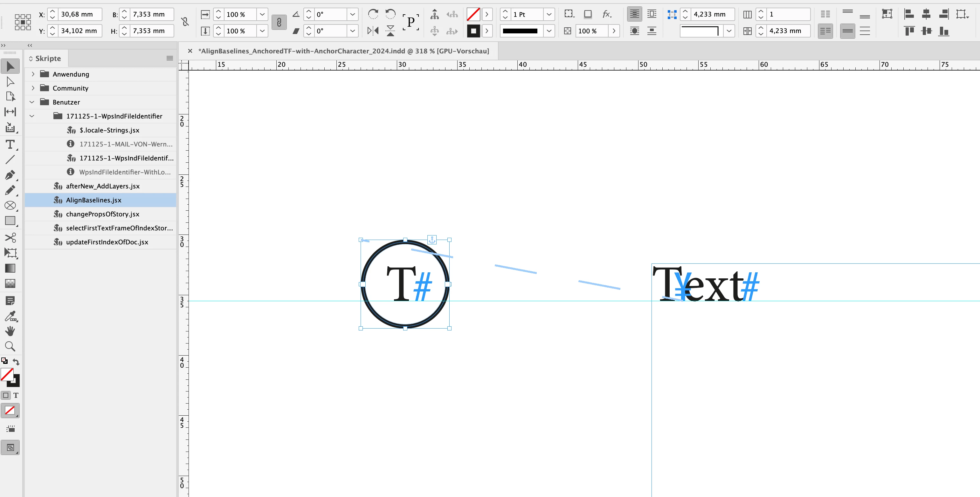
Task: Switch formatting to affect text
Action: [x=16, y=395]
